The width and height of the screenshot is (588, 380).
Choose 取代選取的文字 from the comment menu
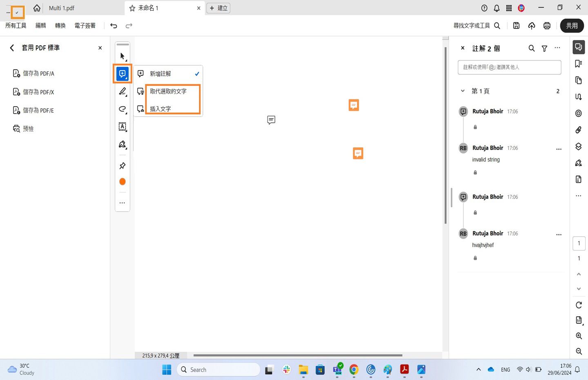(168, 92)
